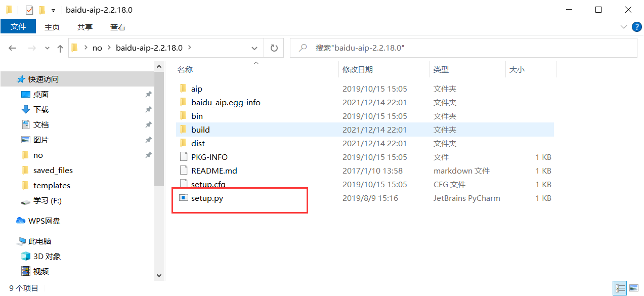Open 下载 in the navigation pane
Image resolution: width=644 pixels, height=296 pixels.
[x=41, y=110]
